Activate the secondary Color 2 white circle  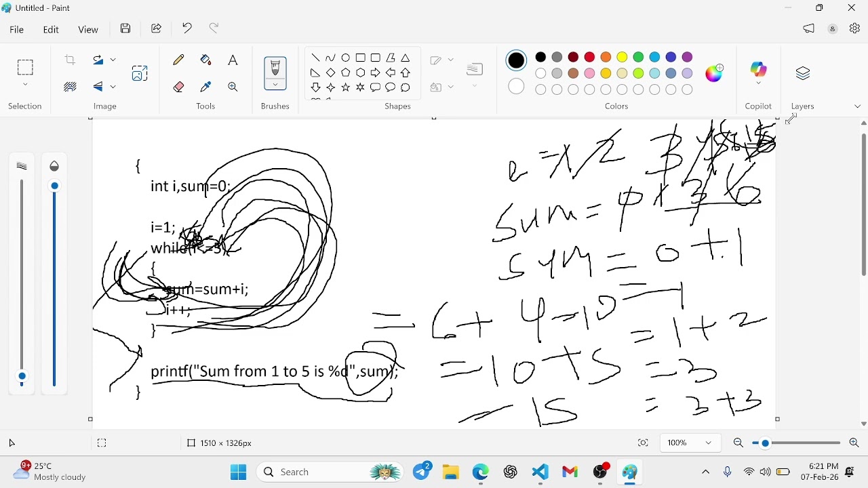click(x=517, y=87)
